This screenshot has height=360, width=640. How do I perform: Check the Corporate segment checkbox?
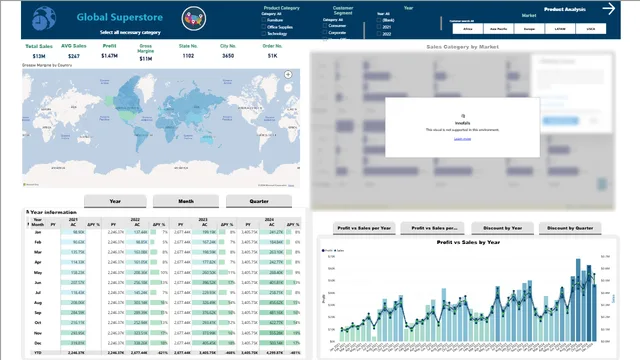[x=325, y=32]
